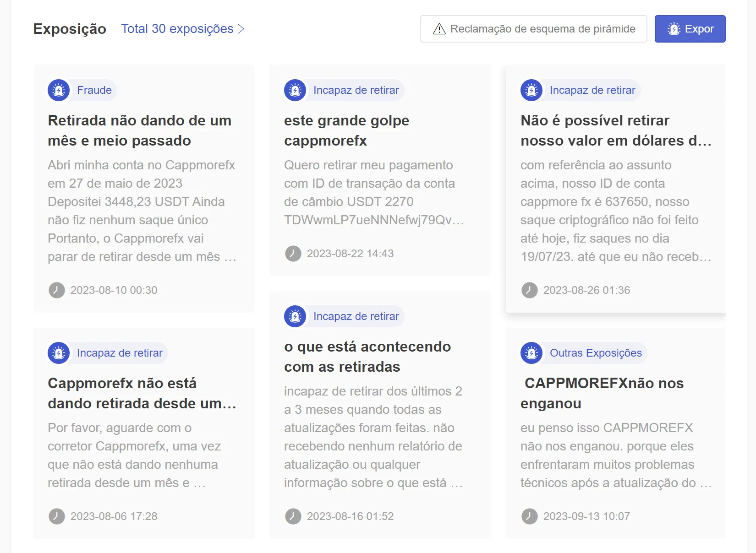Select Incapaz de retirar tag above 'Cappmorefx não está'
The width and height of the screenshot is (756, 553).
120,353
